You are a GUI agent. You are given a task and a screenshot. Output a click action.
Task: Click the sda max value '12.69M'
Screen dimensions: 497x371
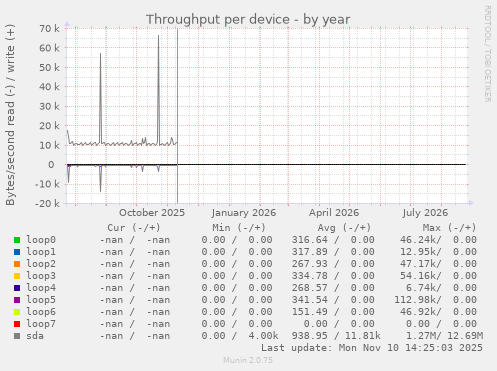click(465, 336)
